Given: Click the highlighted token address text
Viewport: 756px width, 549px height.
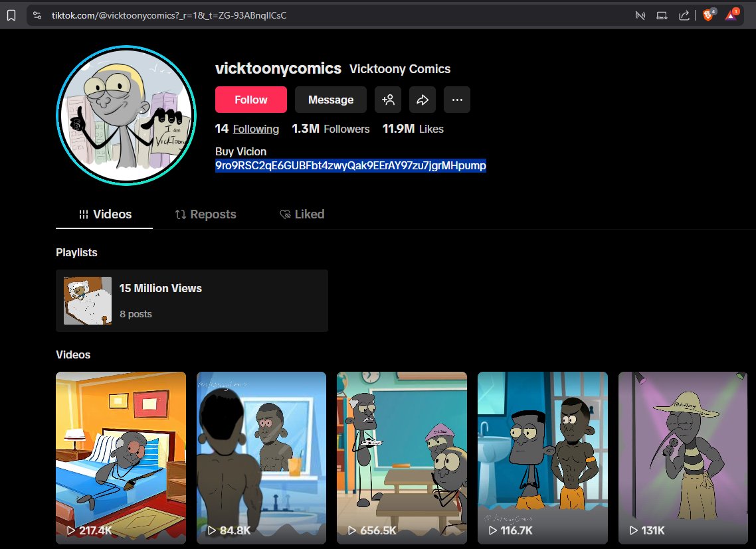Looking at the screenshot, I should coord(351,166).
